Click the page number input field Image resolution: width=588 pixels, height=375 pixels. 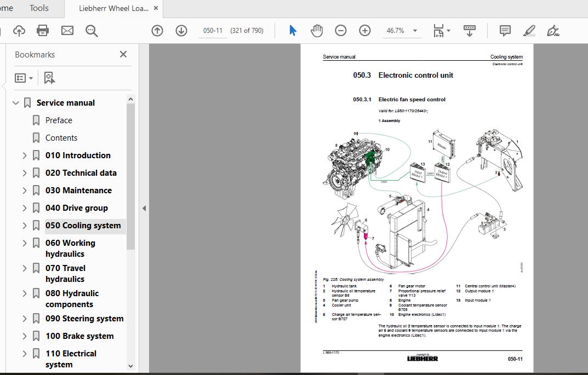(213, 31)
